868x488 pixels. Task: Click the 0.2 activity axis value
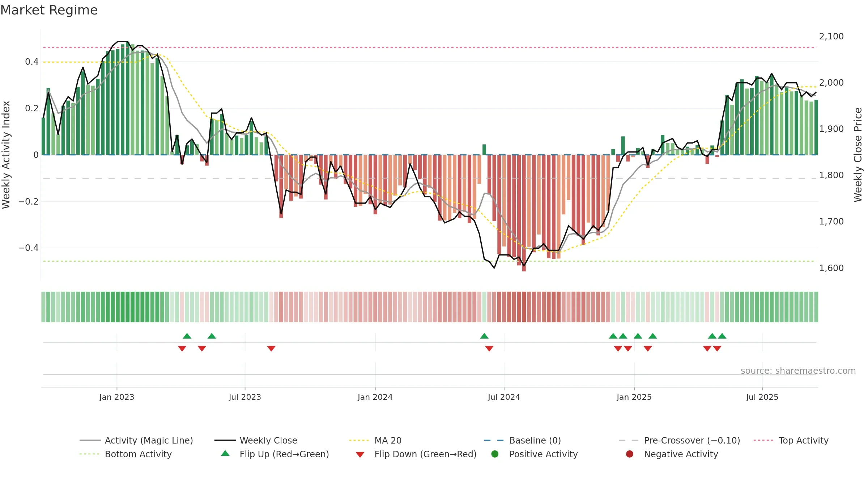(x=32, y=108)
